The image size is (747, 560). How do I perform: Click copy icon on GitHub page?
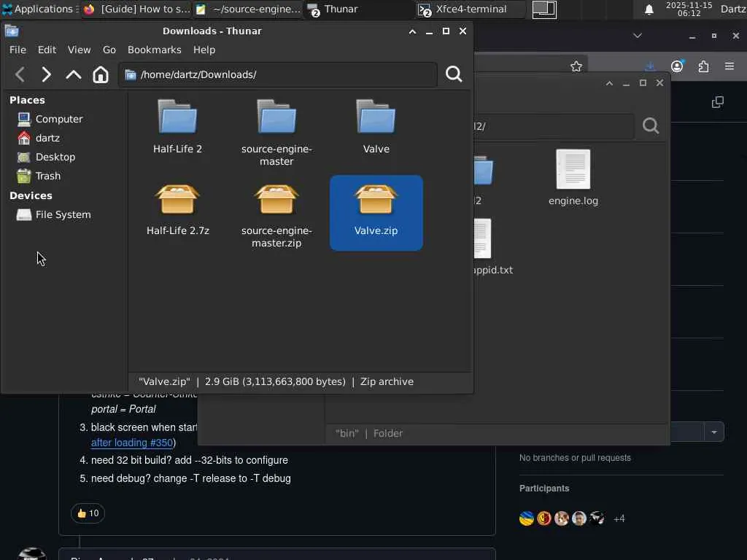(718, 102)
